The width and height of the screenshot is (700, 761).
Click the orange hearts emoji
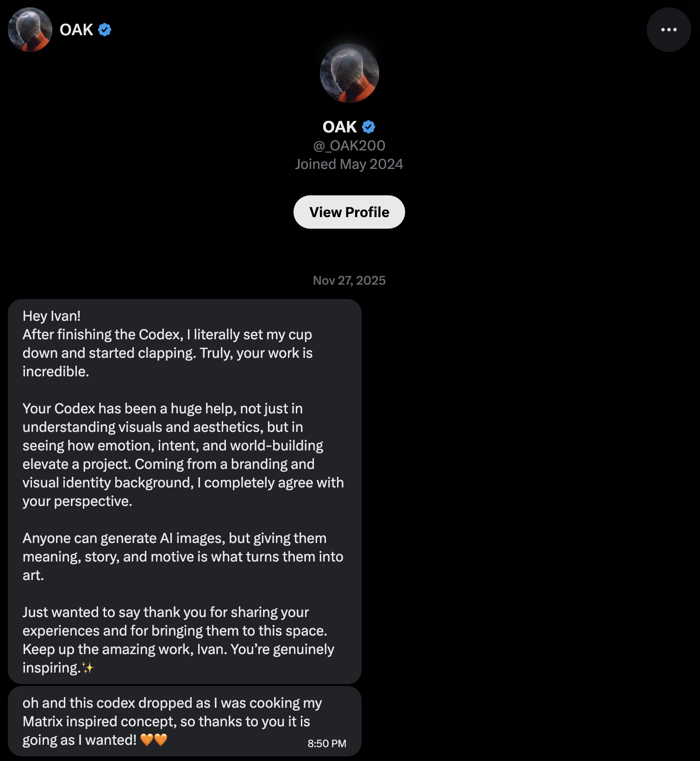(x=154, y=740)
